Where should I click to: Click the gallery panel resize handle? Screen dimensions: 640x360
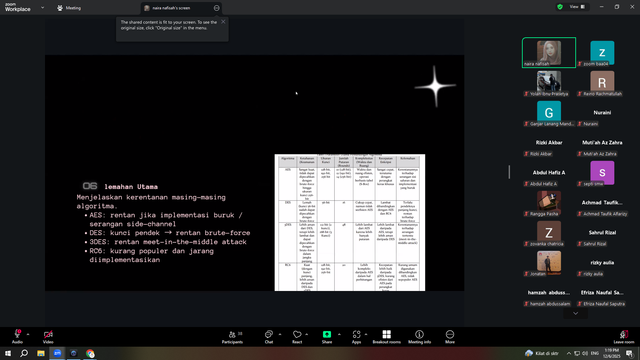[509, 171]
